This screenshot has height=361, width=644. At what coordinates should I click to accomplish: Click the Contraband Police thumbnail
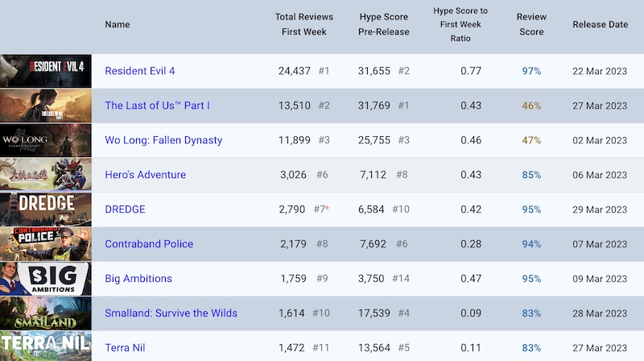46,244
